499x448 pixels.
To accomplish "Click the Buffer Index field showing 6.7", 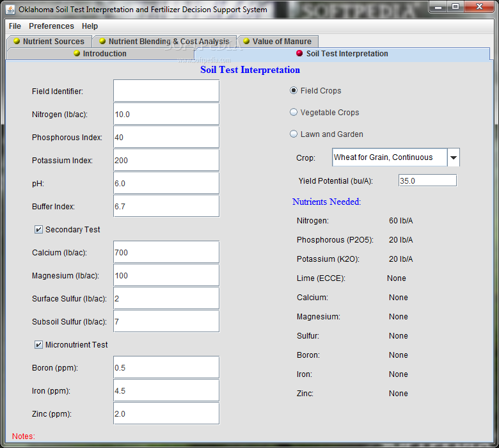I will coord(166,206).
